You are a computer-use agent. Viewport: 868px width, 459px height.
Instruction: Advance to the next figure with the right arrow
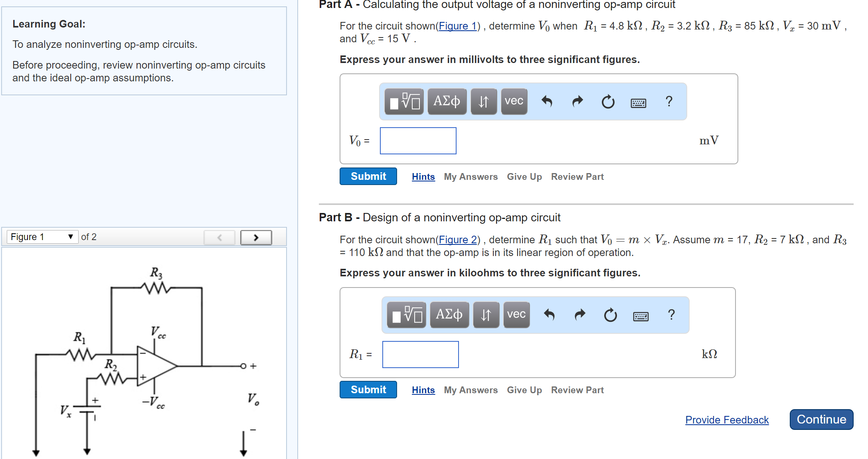click(x=256, y=237)
